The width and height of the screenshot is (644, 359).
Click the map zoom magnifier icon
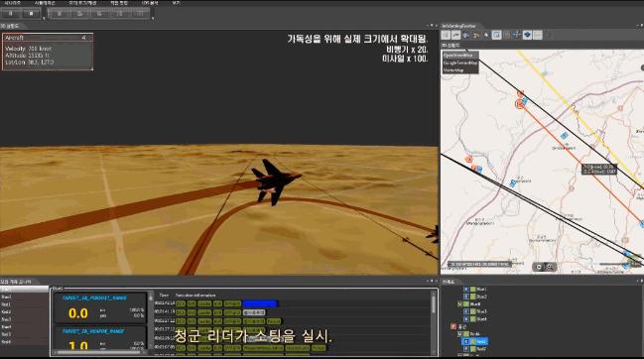click(550, 267)
